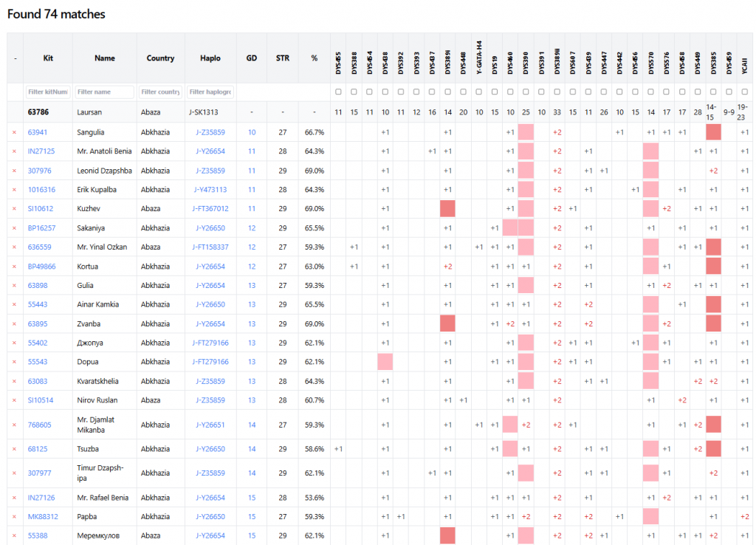Remove the Mr. Yinal Ozkan match

pos(13,247)
